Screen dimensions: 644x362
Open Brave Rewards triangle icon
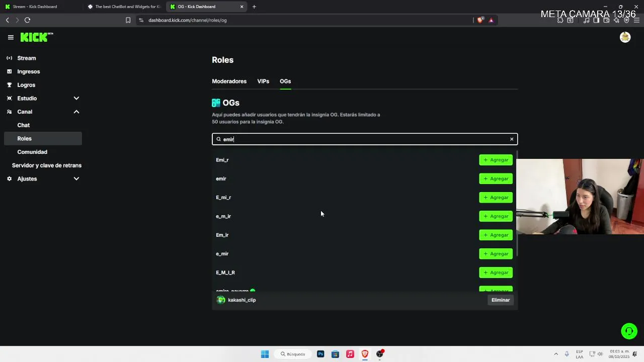click(491, 20)
